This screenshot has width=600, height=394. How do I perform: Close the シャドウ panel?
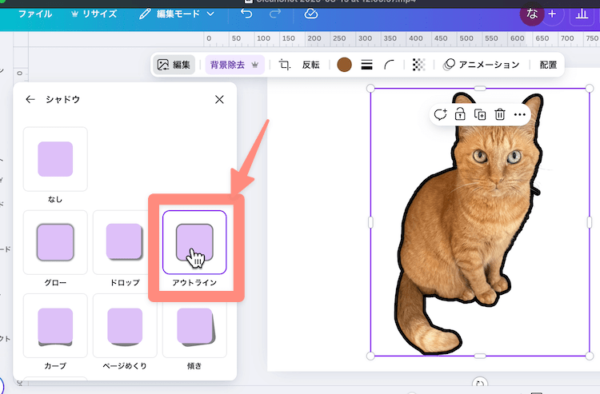tap(219, 99)
